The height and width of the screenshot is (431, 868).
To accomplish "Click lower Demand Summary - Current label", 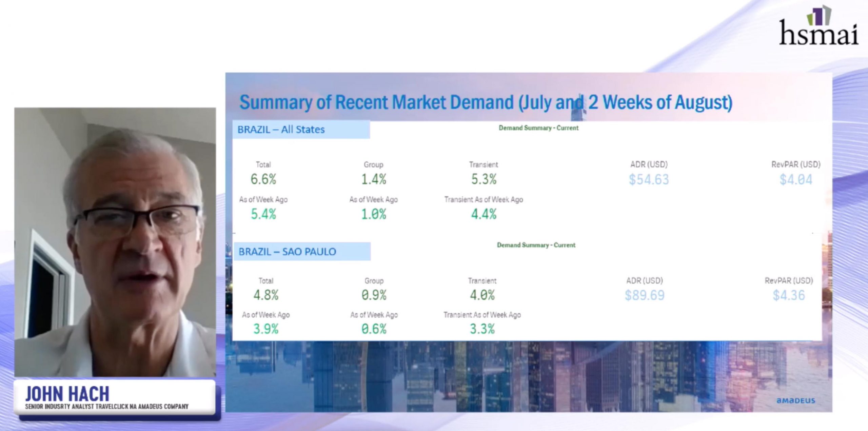I will tap(536, 245).
